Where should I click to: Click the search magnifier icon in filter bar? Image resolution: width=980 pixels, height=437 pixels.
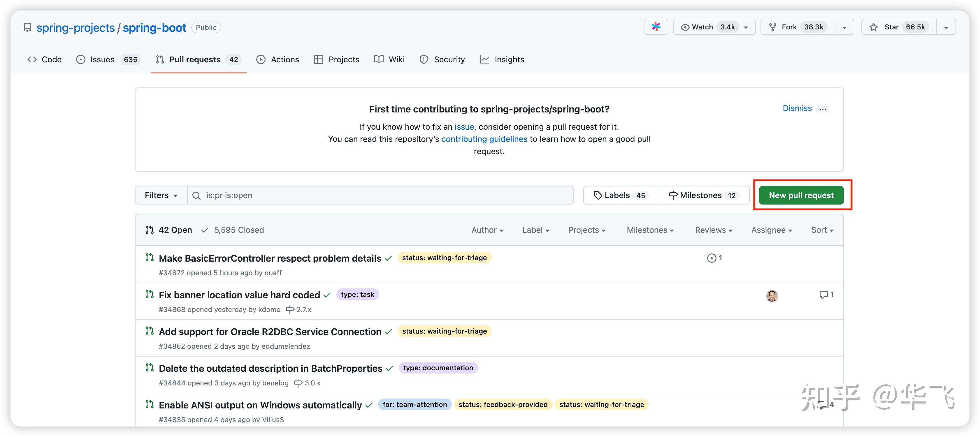[196, 195]
